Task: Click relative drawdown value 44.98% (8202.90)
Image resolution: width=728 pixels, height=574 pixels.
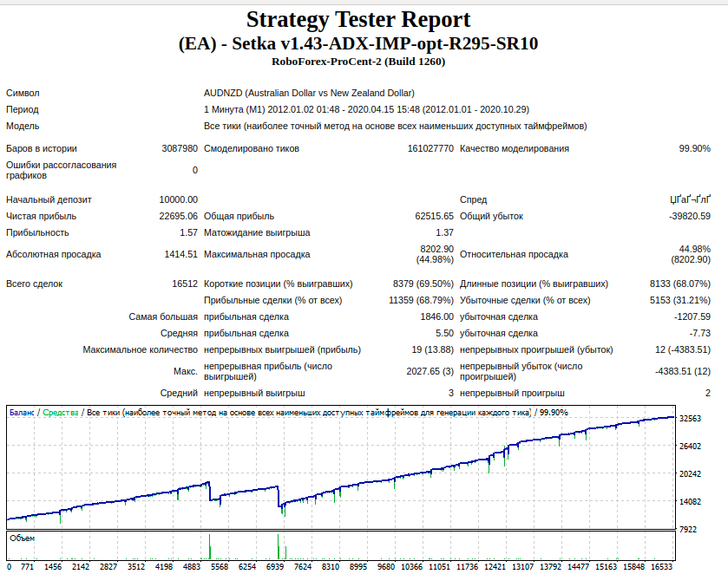Action: point(691,254)
